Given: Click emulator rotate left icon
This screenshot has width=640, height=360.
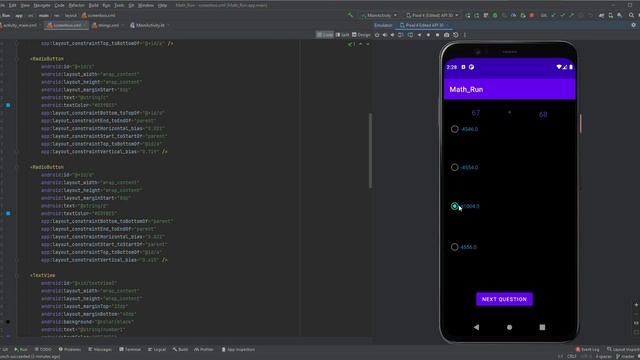Looking at the screenshot, I should pyautogui.click(x=401, y=35).
